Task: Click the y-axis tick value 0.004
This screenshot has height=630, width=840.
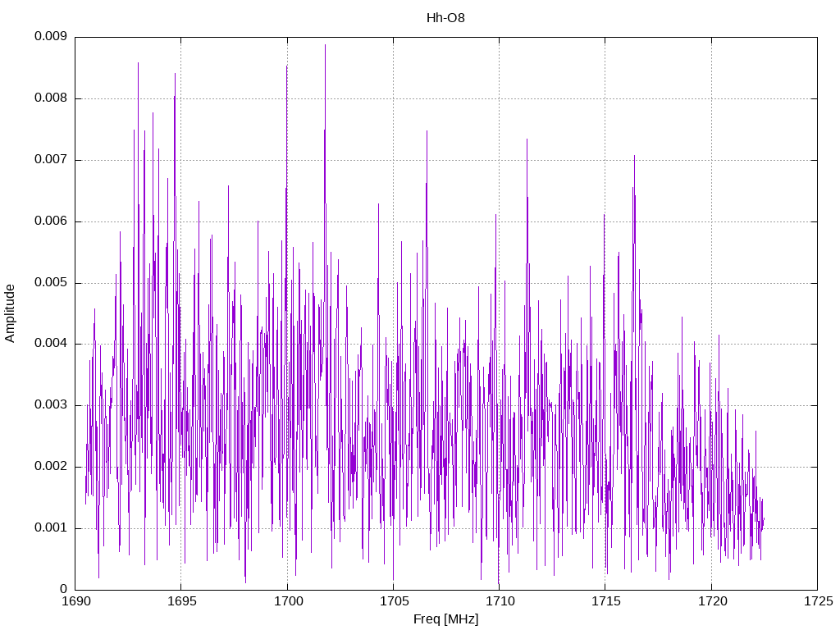Action: coord(51,344)
